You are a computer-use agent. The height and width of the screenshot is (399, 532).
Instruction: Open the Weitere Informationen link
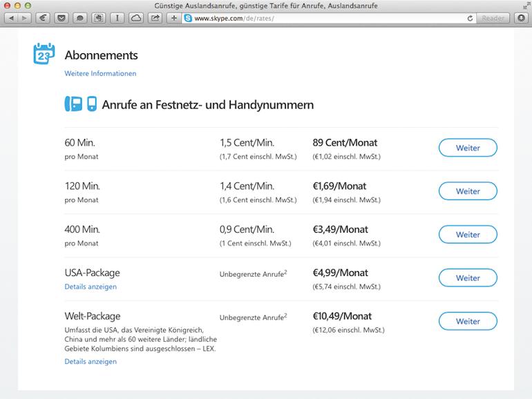(x=100, y=74)
